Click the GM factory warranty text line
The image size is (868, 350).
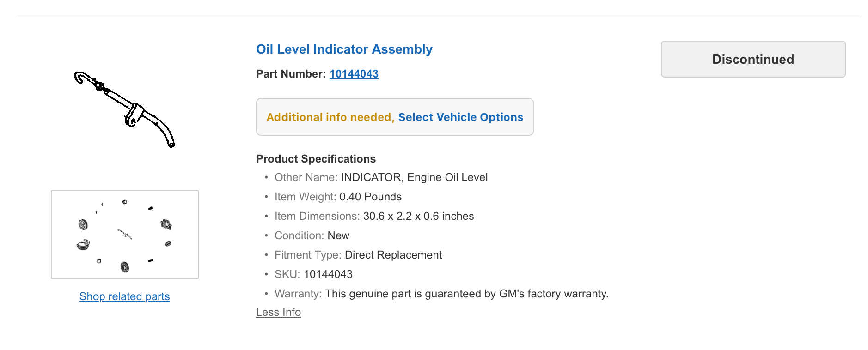(x=441, y=294)
